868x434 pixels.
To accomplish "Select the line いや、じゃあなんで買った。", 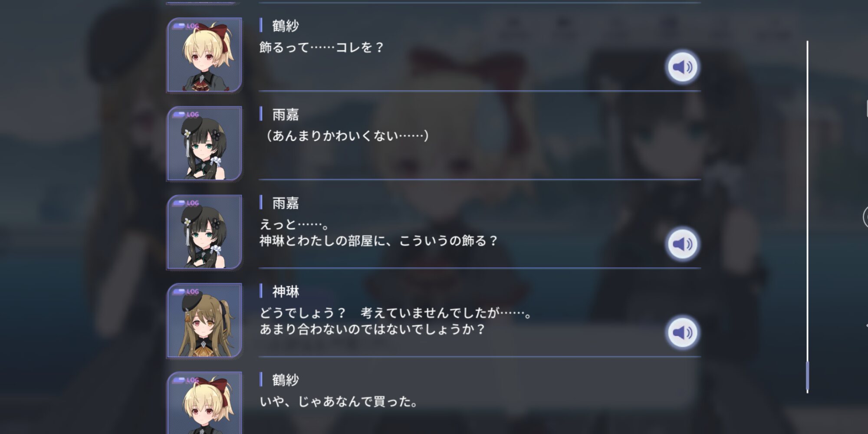I will (339, 401).
